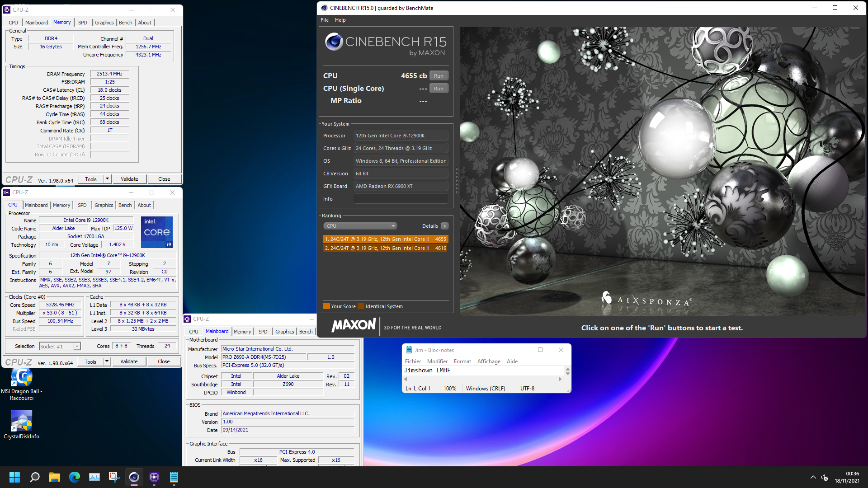This screenshot has width=868, height=488.
Task: Open the CPU-Z taskbar icon
Action: (x=154, y=477)
